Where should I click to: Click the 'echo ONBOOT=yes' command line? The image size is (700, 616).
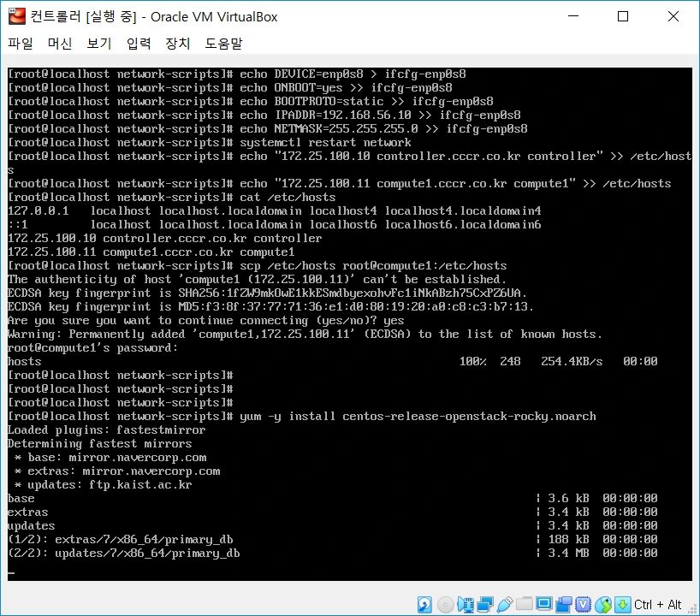click(230, 88)
